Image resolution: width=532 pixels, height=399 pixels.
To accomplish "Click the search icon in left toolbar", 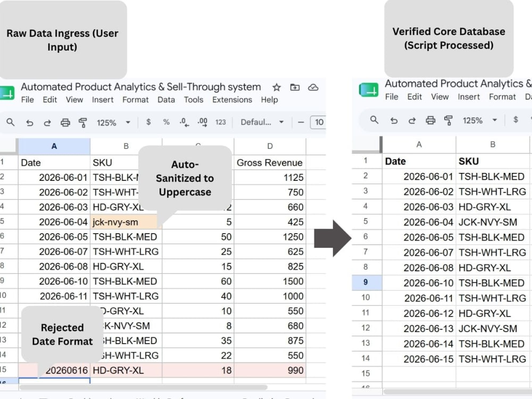I will pos(11,122).
